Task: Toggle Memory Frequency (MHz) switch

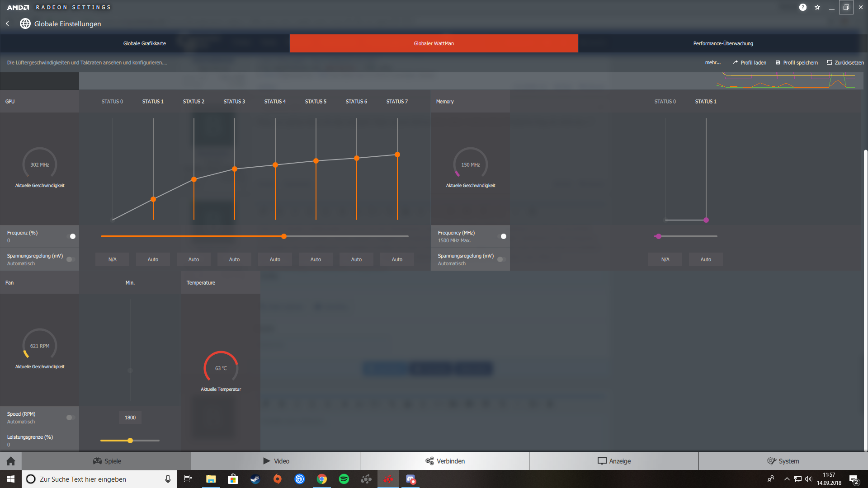Action: coord(501,236)
